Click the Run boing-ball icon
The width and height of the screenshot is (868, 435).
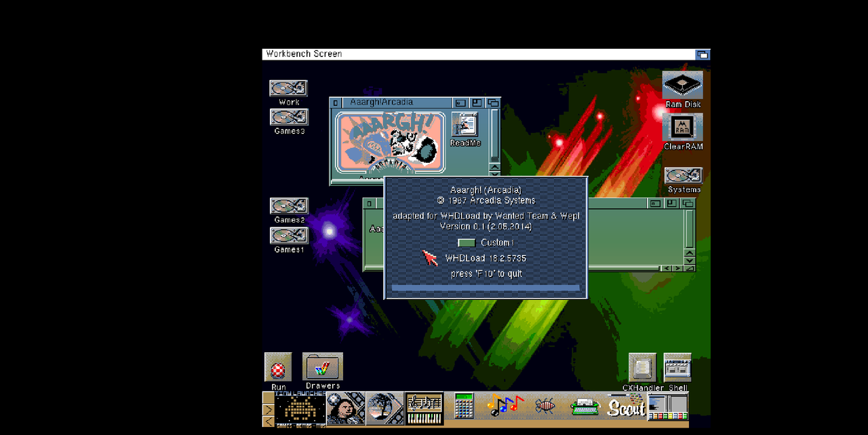278,367
